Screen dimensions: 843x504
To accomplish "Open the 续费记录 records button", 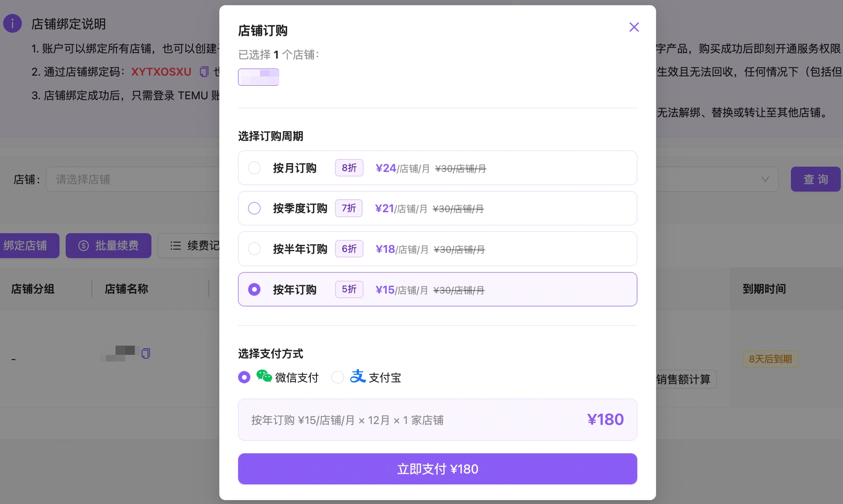I will tap(189, 245).
